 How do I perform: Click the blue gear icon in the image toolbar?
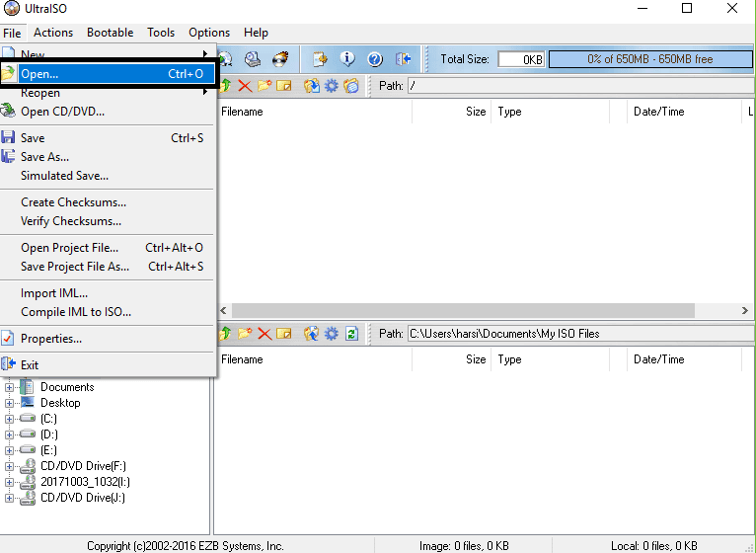332,86
